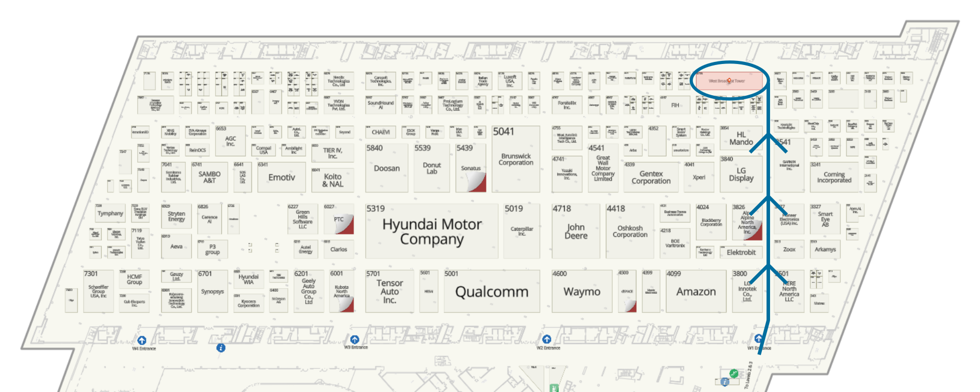Viewport: 980px width, 392px height.
Task: Open the info marker near W4 Entrance
Action: (221, 348)
